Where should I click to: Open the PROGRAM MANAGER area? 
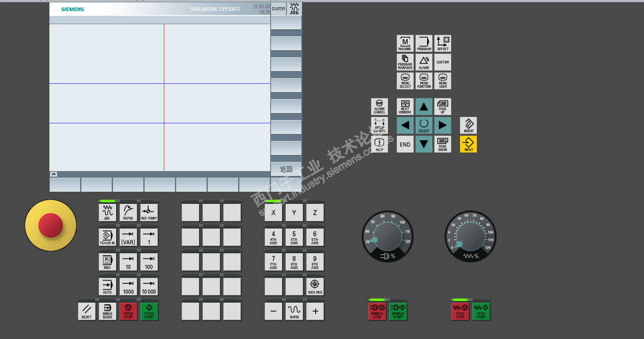[405, 62]
